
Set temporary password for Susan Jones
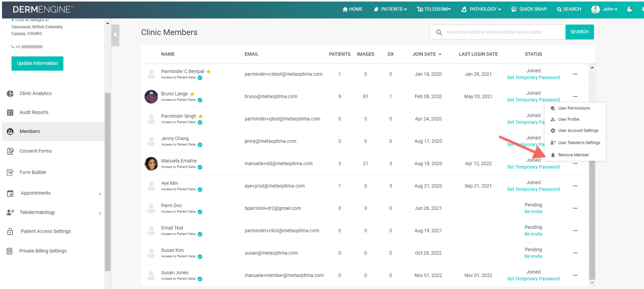click(533, 279)
